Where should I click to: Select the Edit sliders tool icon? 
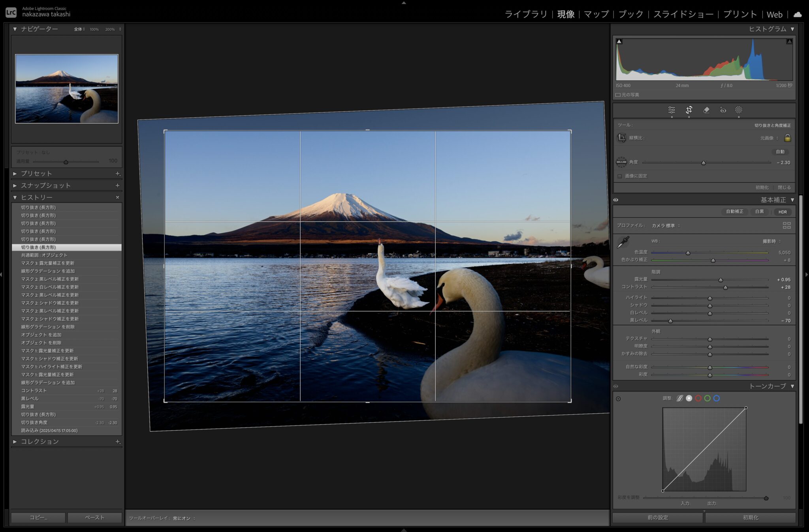pyautogui.click(x=672, y=110)
